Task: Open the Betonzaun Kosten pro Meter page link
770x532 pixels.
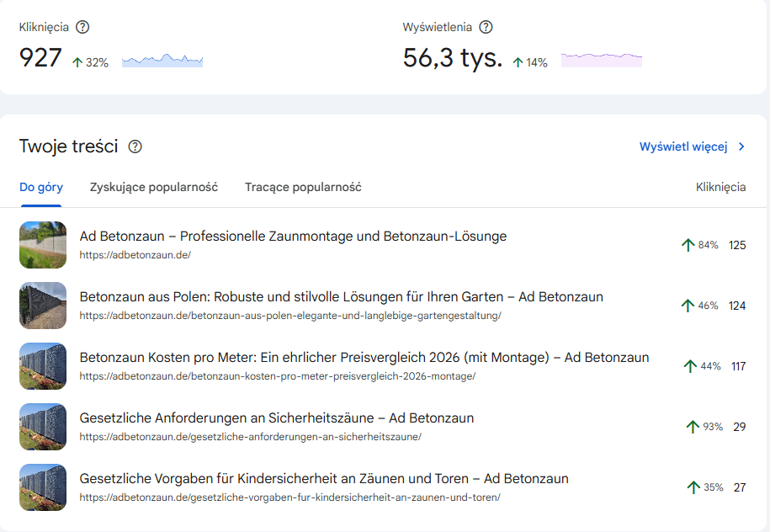Action: [x=362, y=358]
